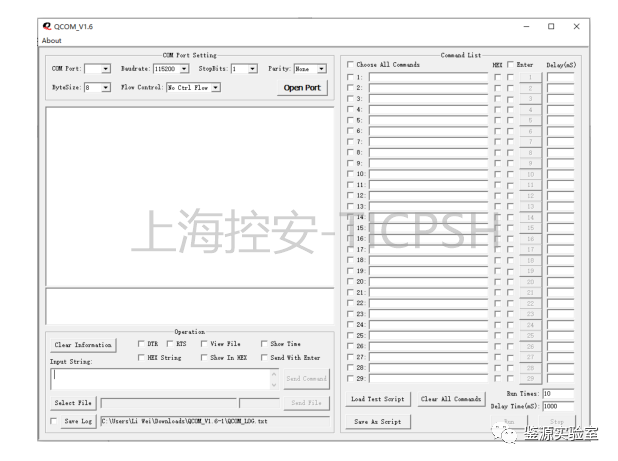Enable the HEX String checkbox

coord(141,357)
